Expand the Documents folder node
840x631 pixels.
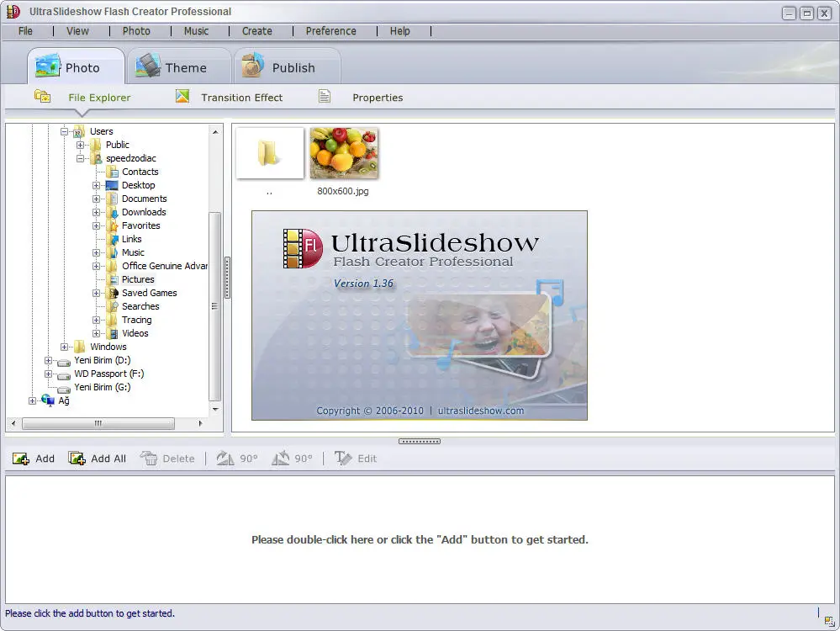(97, 199)
